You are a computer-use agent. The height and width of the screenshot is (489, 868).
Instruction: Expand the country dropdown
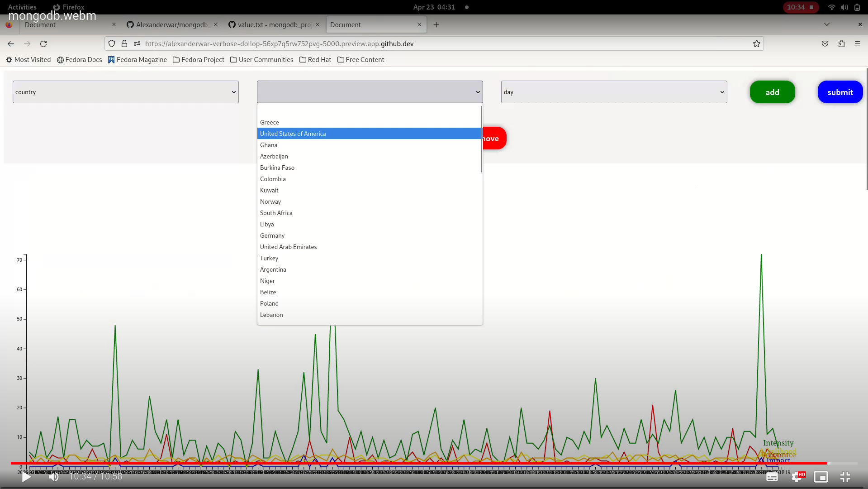click(x=126, y=92)
